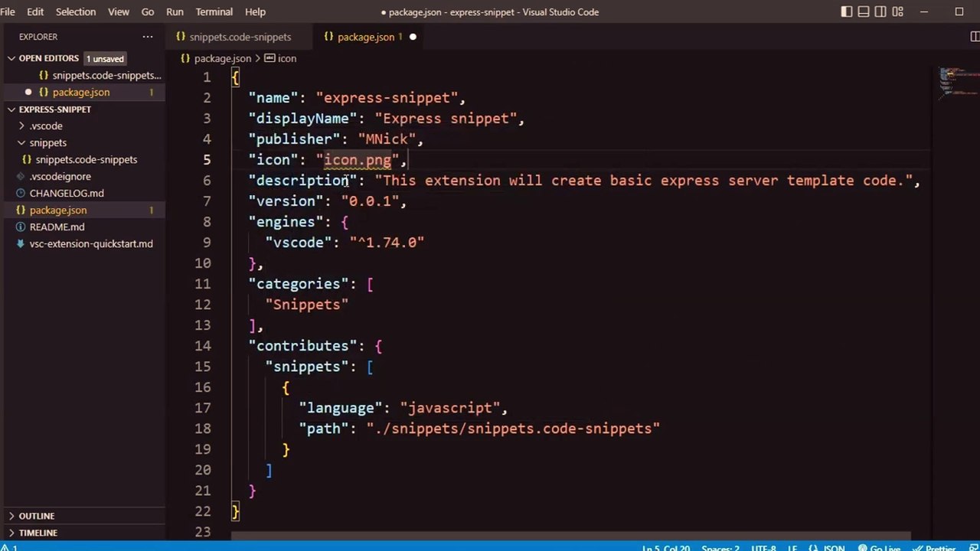Open the View menu
The width and height of the screenshot is (980, 551).
119,11
